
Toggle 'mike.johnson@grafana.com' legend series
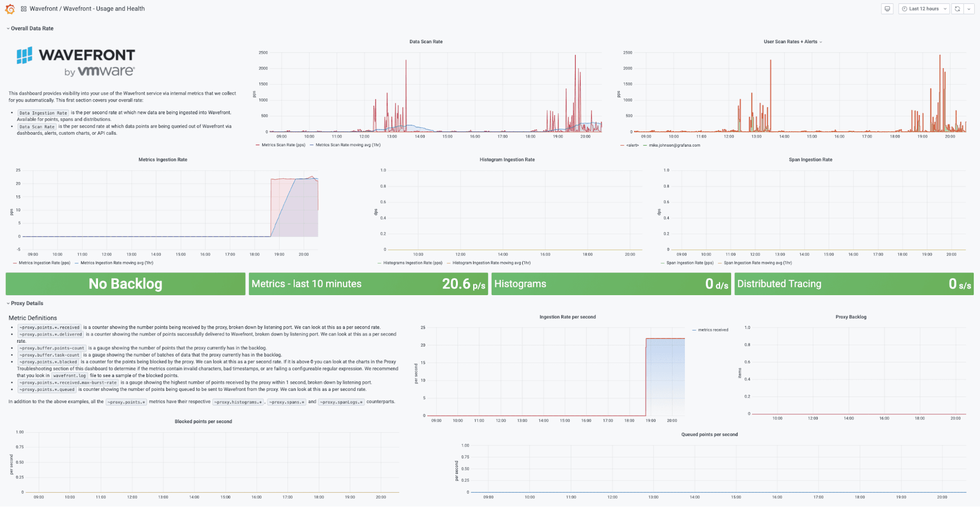(675, 146)
